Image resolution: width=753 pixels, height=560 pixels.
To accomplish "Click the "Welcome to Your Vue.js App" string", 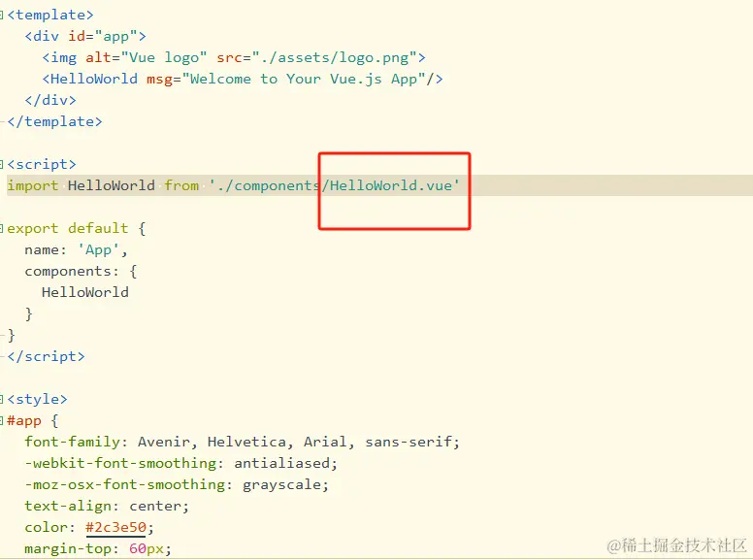I will pyautogui.click(x=304, y=79).
